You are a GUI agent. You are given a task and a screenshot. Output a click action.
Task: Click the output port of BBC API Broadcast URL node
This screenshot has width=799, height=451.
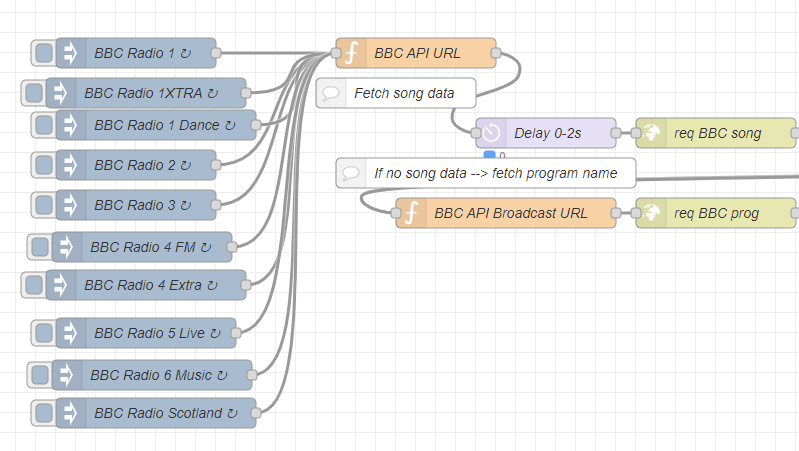pyautogui.click(x=616, y=213)
